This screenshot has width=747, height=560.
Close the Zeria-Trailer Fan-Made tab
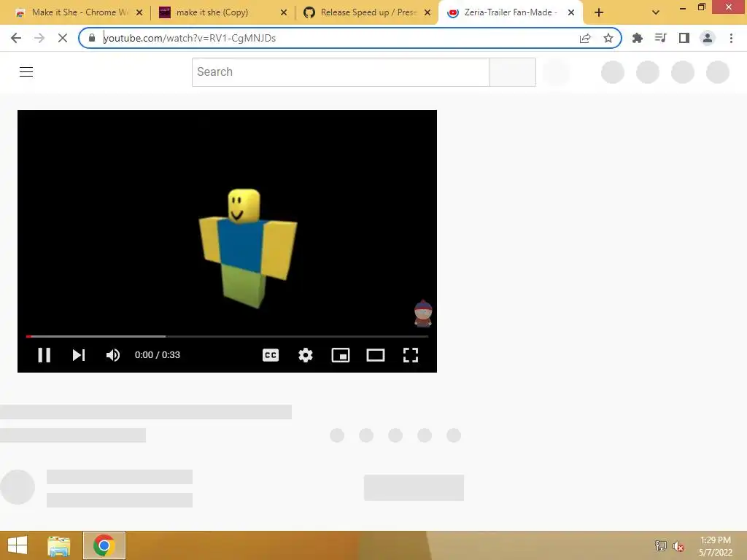pyautogui.click(x=570, y=13)
